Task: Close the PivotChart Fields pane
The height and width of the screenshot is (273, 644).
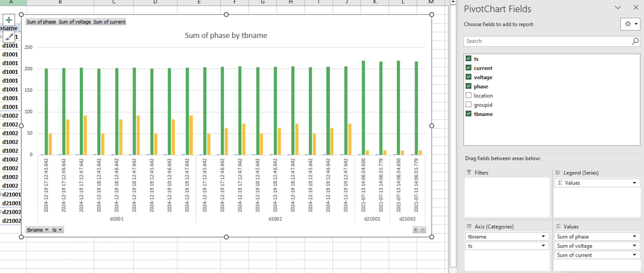Action: coord(636,7)
